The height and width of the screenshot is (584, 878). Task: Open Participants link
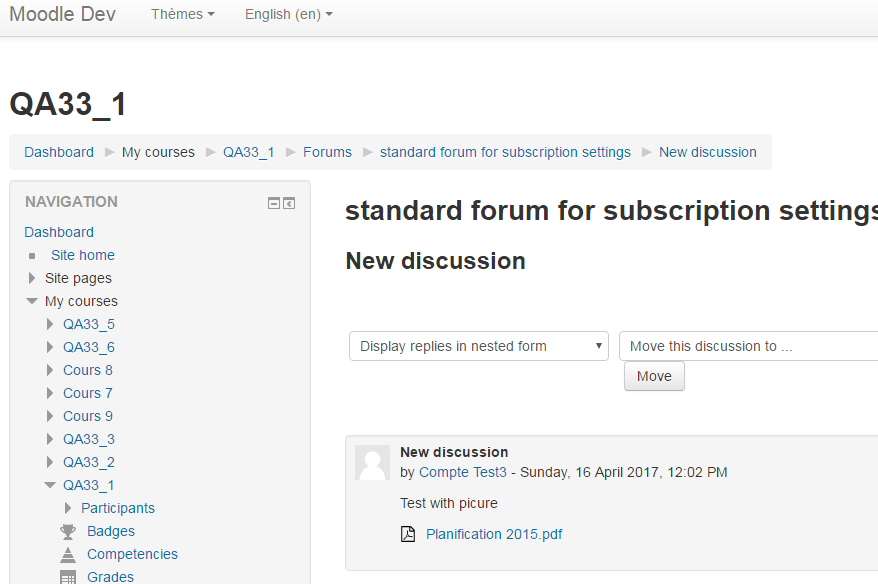(x=118, y=508)
